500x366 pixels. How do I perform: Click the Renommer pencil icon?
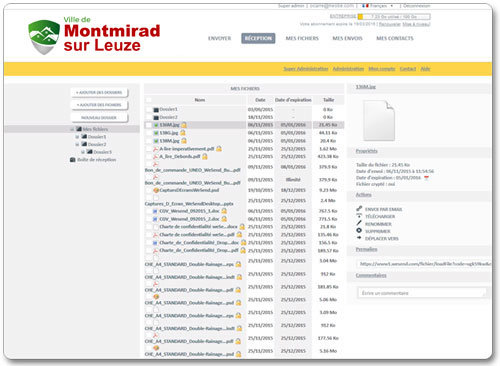click(x=359, y=223)
